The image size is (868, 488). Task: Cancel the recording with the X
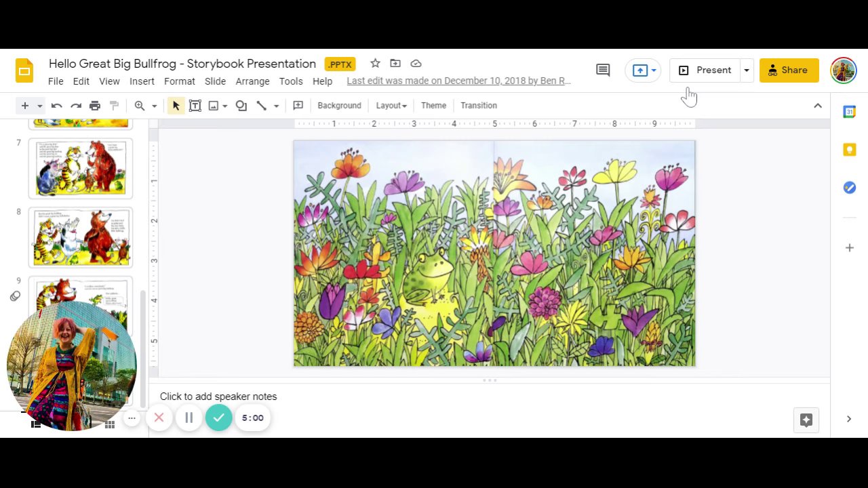click(x=159, y=418)
